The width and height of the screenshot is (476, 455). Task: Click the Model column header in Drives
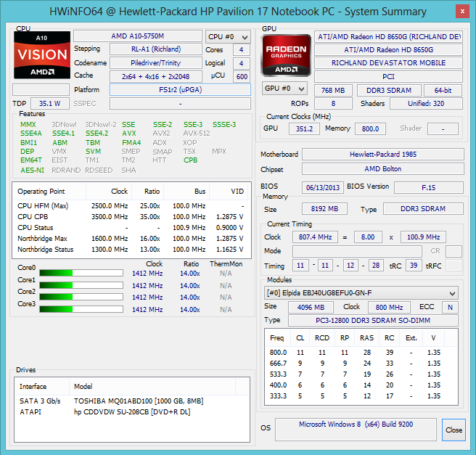click(152, 387)
